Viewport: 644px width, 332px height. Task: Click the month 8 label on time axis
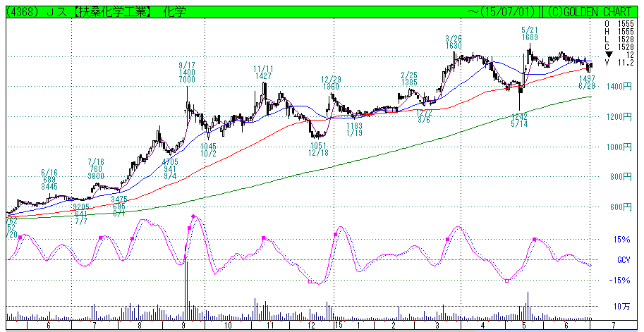[x=140, y=326]
